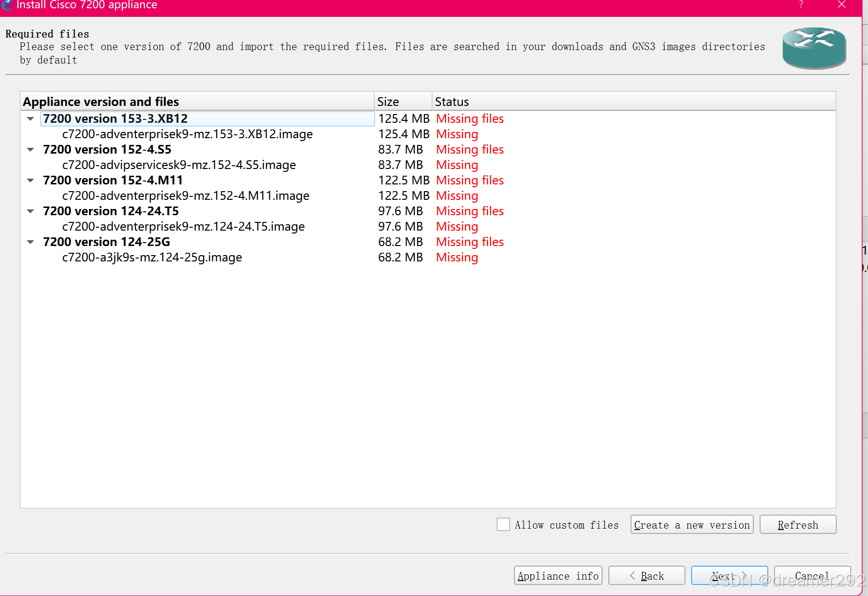Sort by the Size column header
This screenshot has height=596, width=868.
tap(403, 102)
